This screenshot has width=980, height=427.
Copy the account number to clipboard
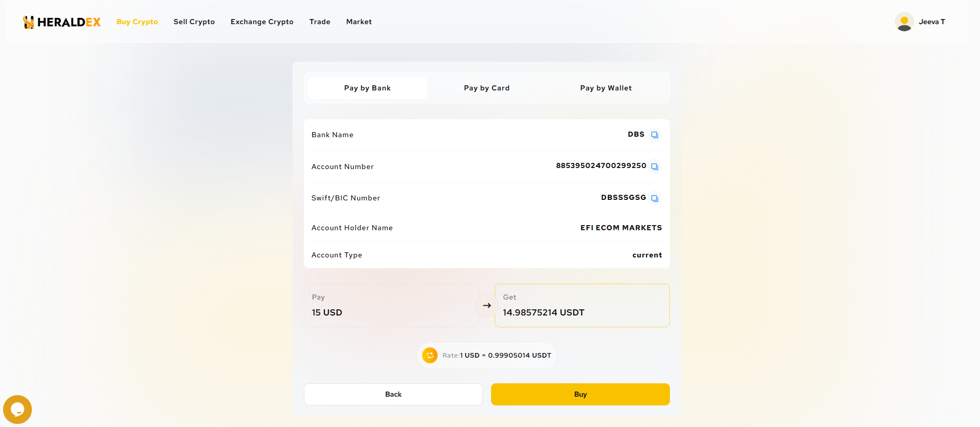[655, 166]
